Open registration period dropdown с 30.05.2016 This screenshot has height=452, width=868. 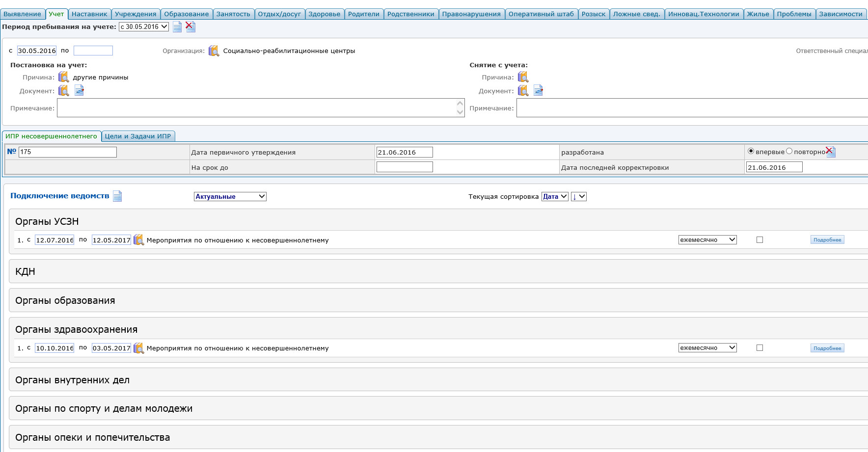coord(144,27)
